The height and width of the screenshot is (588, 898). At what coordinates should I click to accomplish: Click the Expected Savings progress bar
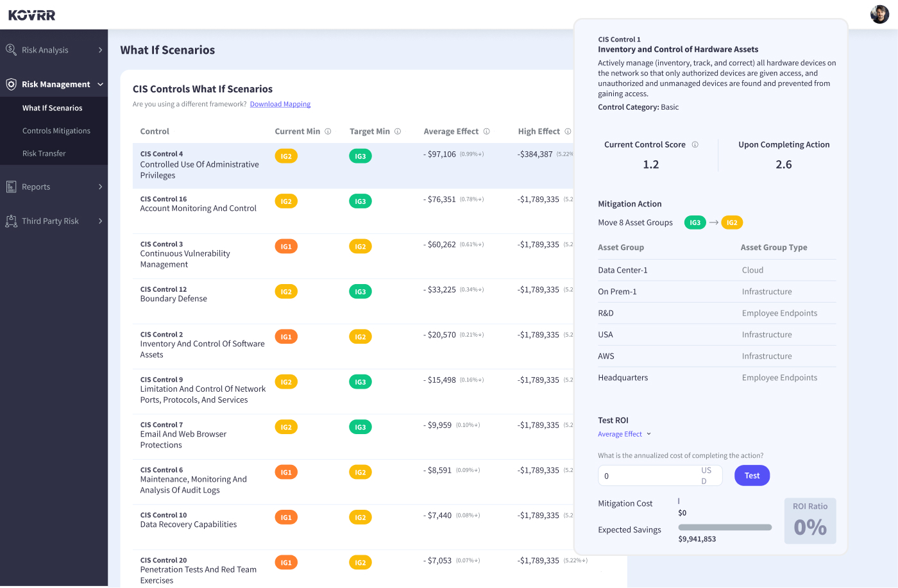pyautogui.click(x=725, y=527)
